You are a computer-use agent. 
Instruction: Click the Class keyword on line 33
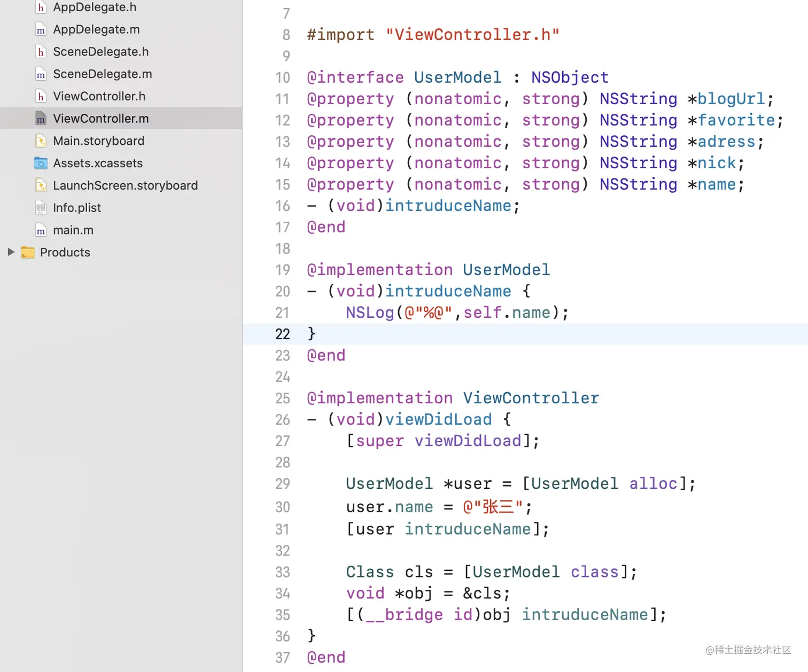point(370,572)
